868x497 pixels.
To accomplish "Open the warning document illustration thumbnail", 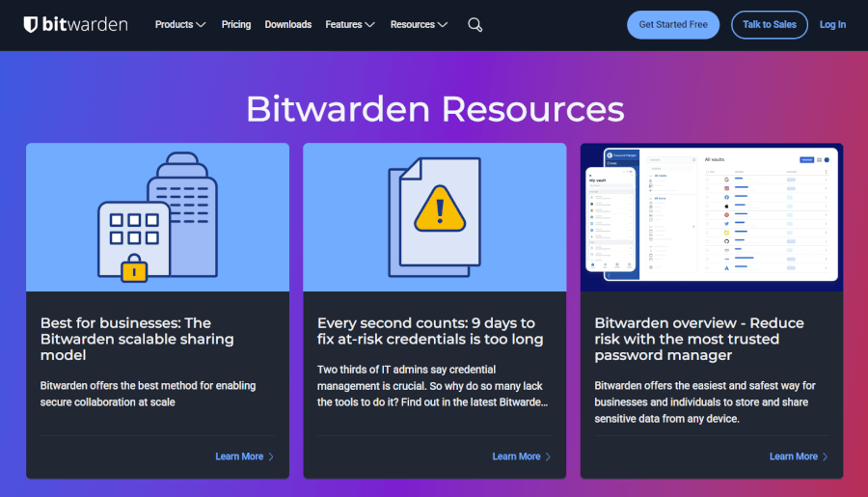I will point(435,217).
